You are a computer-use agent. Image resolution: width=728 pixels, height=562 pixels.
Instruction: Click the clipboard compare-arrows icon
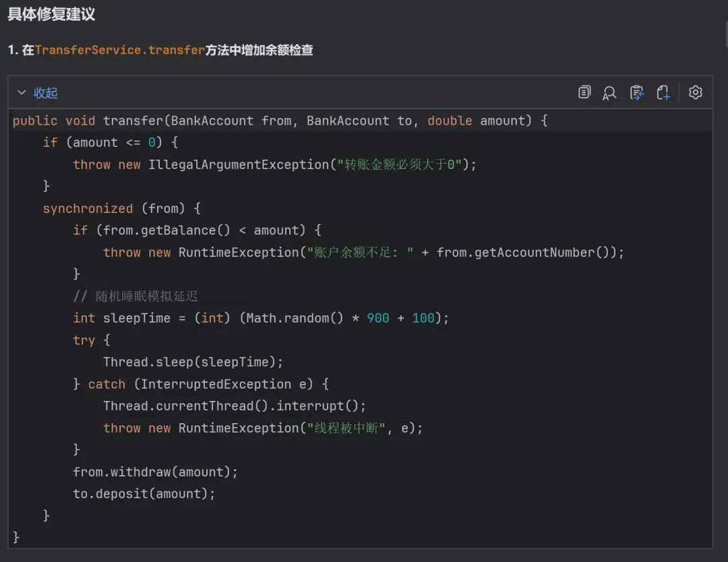point(636,93)
